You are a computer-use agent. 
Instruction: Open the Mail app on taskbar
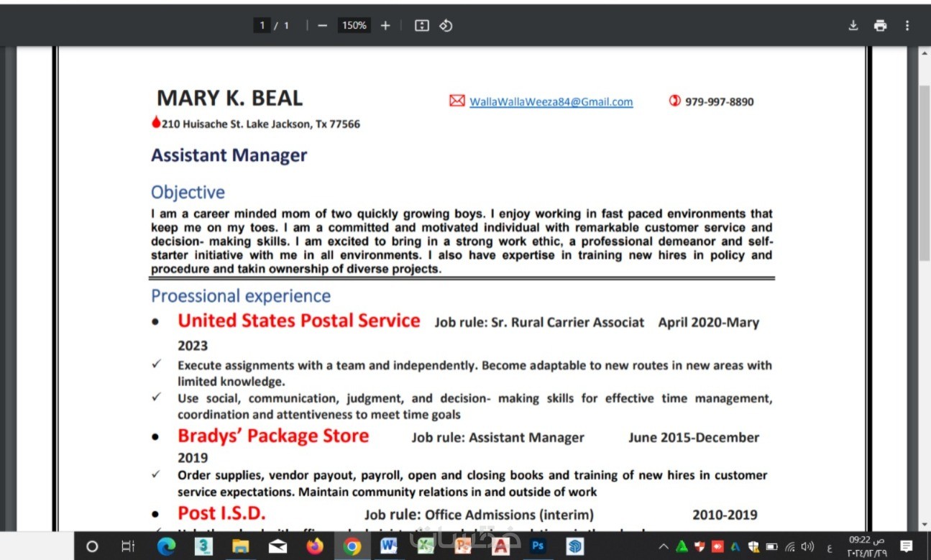(x=278, y=546)
